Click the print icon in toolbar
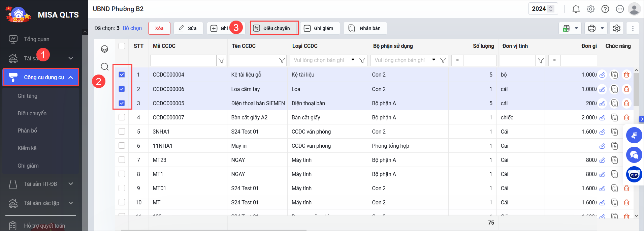644x231 pixels. pos(592,29)
